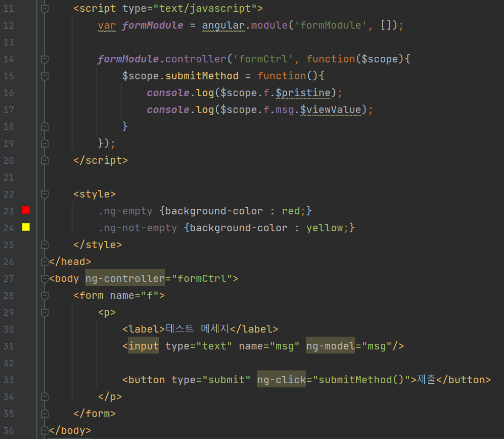Click '$viewValue' on line 17
Image resolution: width=504 pixels, height=439 pixels.
(330, 109)
